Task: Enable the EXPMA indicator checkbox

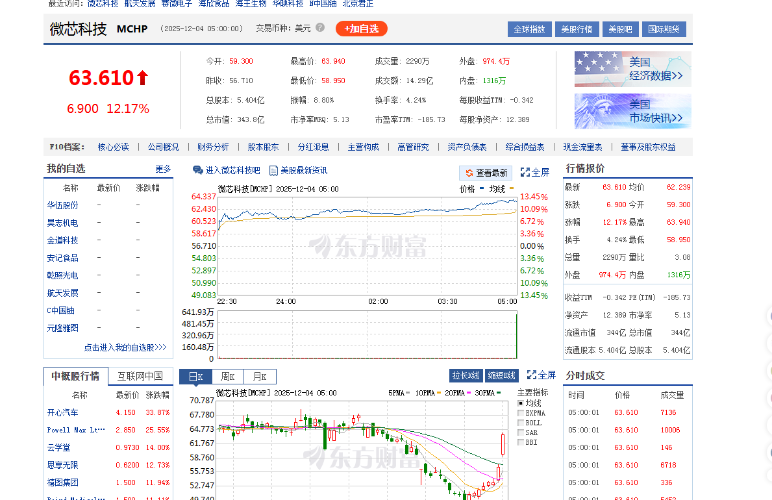Action: (521, 413)
